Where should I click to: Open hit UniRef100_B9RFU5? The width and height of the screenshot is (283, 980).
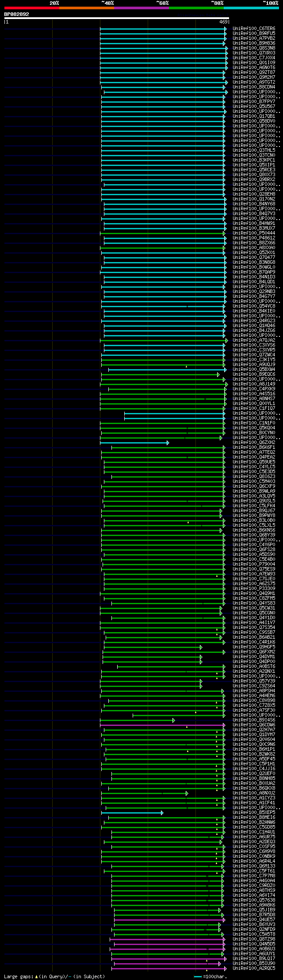pos(254,34)
